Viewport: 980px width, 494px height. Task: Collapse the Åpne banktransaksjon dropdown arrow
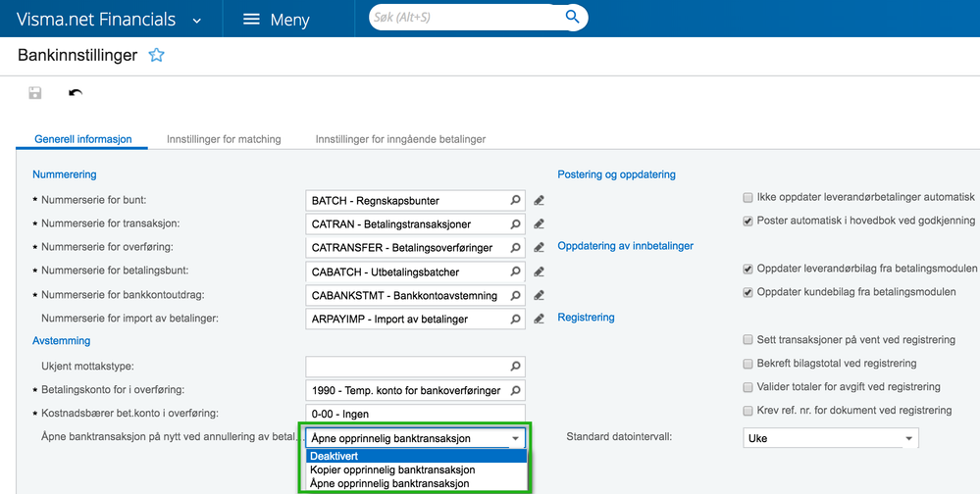point(516,438)
